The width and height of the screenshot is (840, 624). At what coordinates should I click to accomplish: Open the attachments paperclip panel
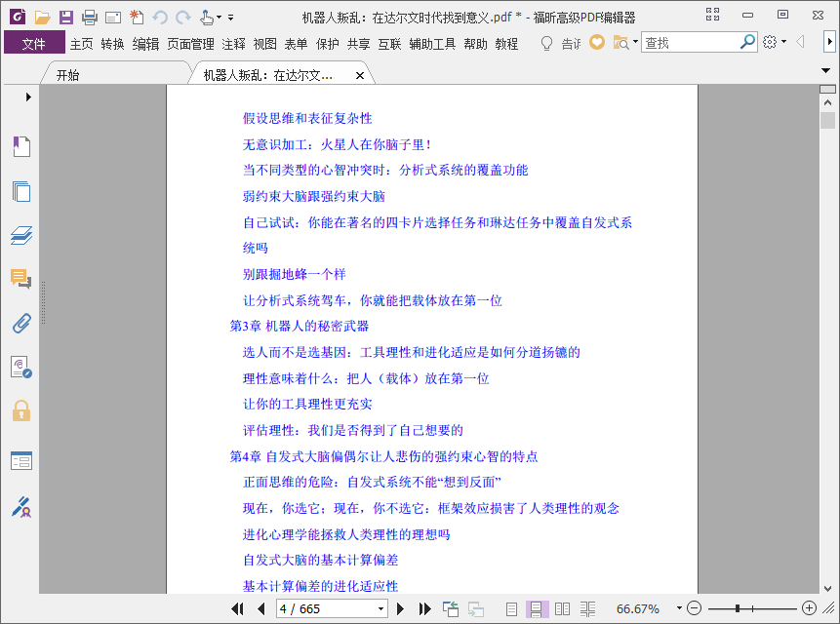[21, 324]
